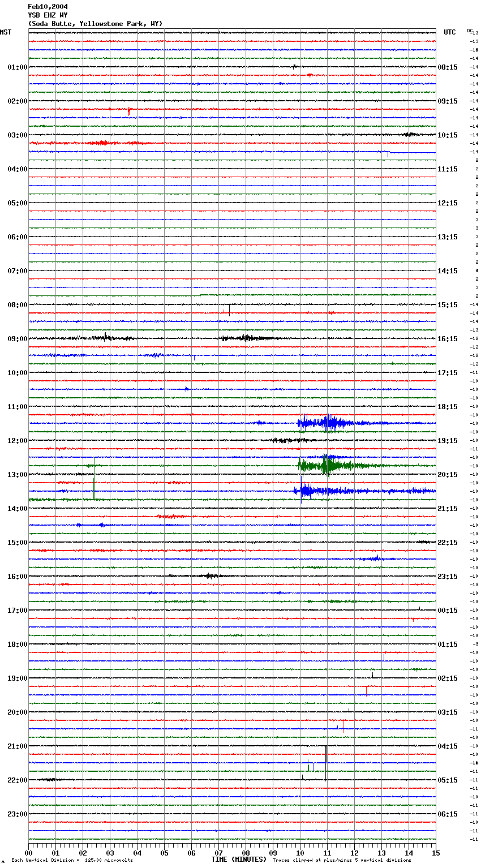
Task: Select the 13:00 MST time label
Action: tap(18, 475)
